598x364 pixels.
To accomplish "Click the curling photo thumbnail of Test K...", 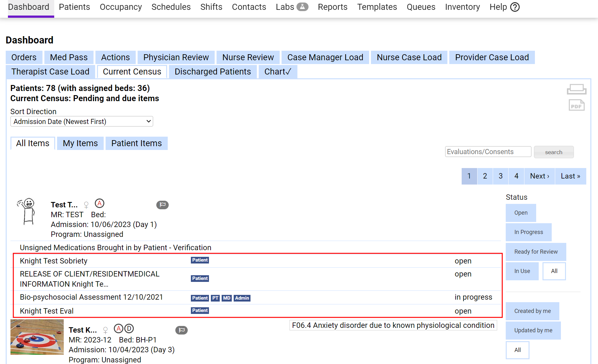I will point(37,337).
